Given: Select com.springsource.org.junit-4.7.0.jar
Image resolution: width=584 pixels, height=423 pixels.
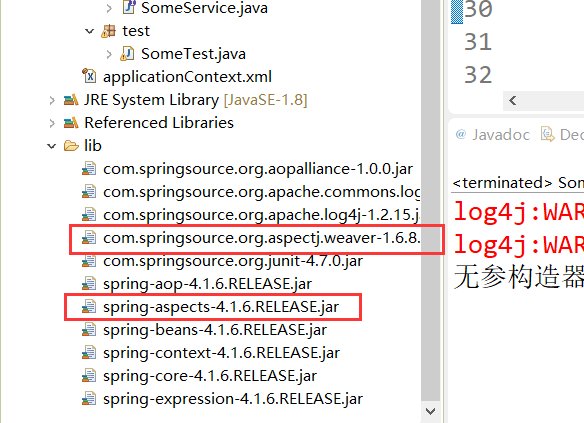Looking at the screenshot, I should tap(233, 261).
